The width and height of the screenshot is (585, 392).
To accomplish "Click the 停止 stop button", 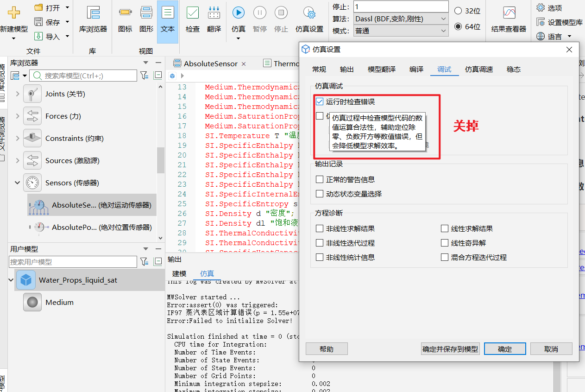I will tap(281, 19).
